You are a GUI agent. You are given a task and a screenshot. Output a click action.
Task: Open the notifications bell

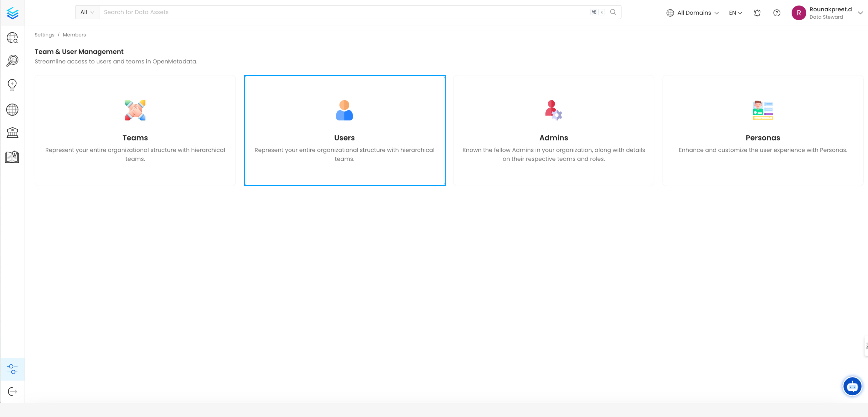tap(757, 13)
